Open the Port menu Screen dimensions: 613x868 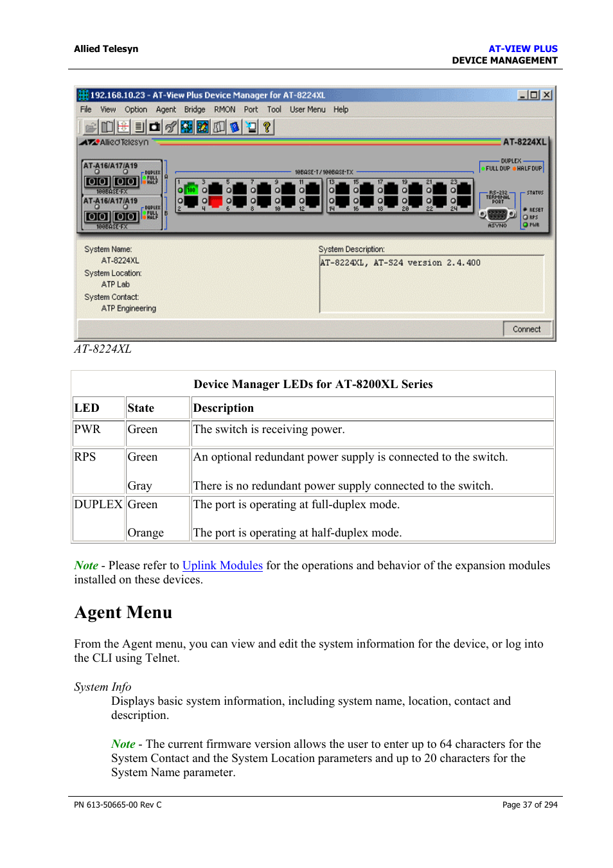coord(251,110)
